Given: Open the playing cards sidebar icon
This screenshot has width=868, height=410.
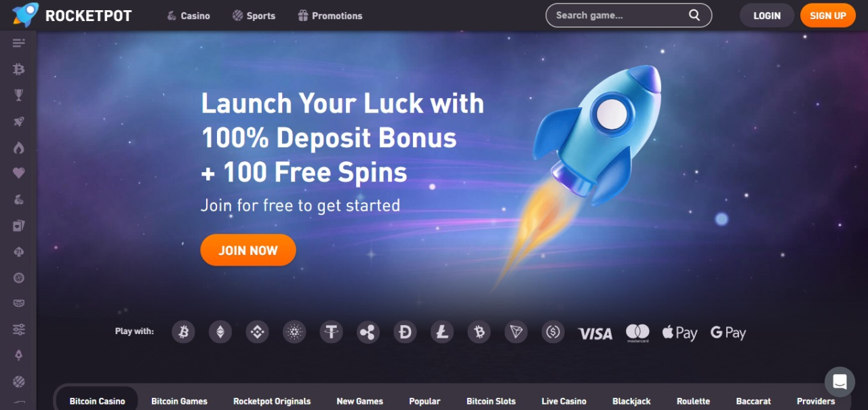Looking at the screenshot, I should tap(19, 226).
